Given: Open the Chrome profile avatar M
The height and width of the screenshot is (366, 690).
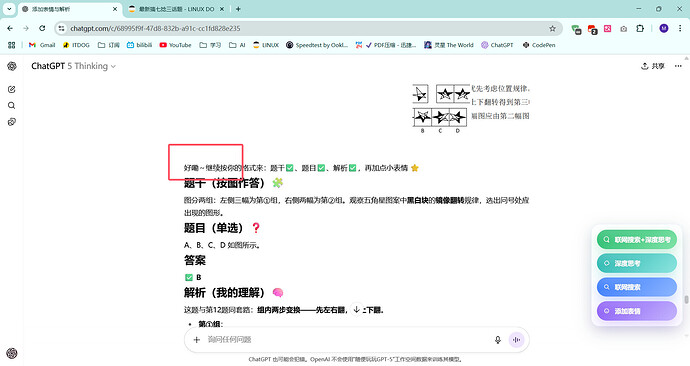Looking at the screenshot, I should [x=664, y=28].
